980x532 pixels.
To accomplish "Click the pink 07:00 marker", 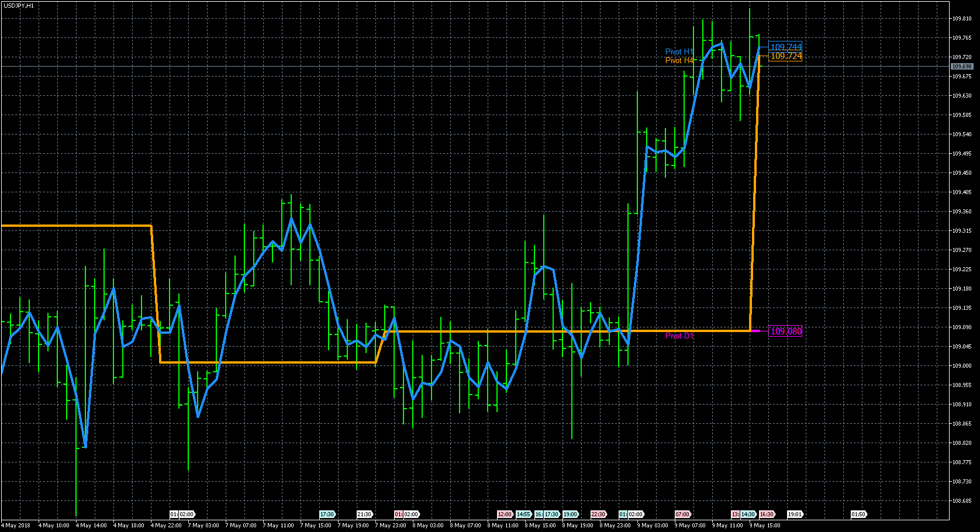I will [x=681, y=514].
